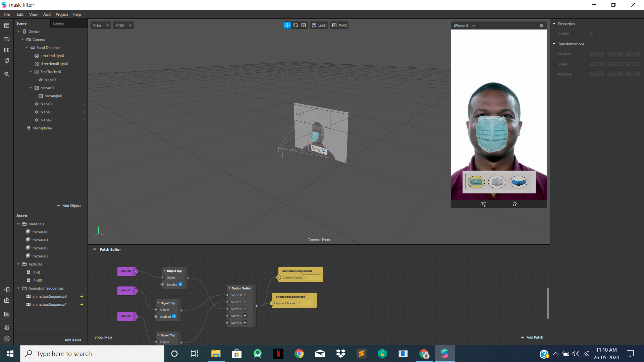Image resolution: width=644 pixels, height=362 pixels.
Task: Click the pause icon in left sidebar
Action: 7,50
